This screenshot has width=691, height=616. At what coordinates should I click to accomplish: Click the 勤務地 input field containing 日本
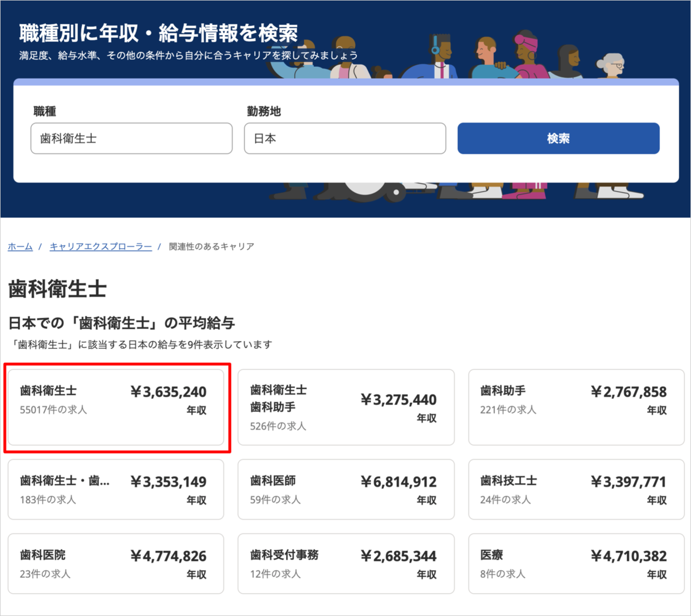click(345, 138)
